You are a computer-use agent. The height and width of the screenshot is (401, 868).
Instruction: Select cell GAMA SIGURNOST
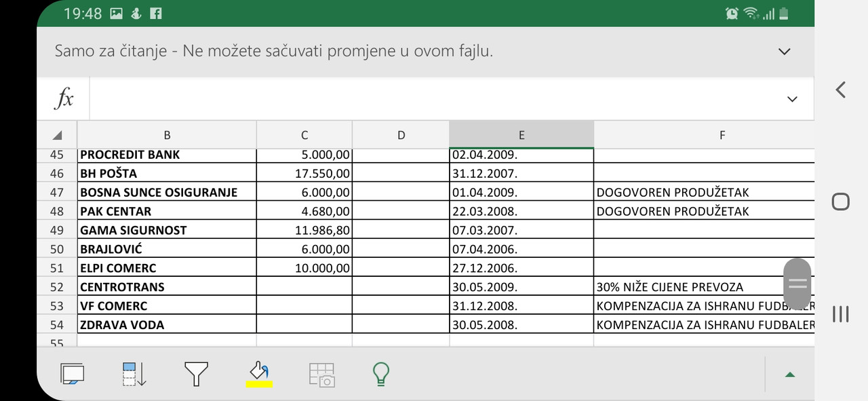(x=167, y=230)
